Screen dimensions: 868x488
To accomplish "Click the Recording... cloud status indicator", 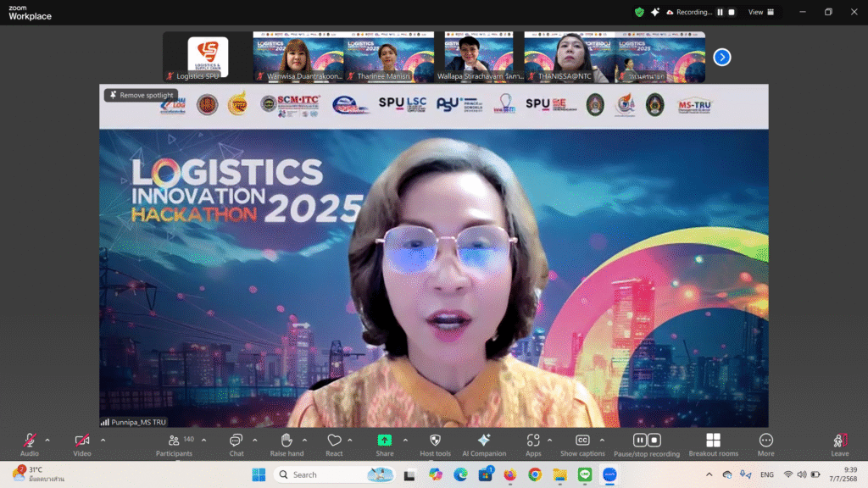I will click(x=689, y=12).
